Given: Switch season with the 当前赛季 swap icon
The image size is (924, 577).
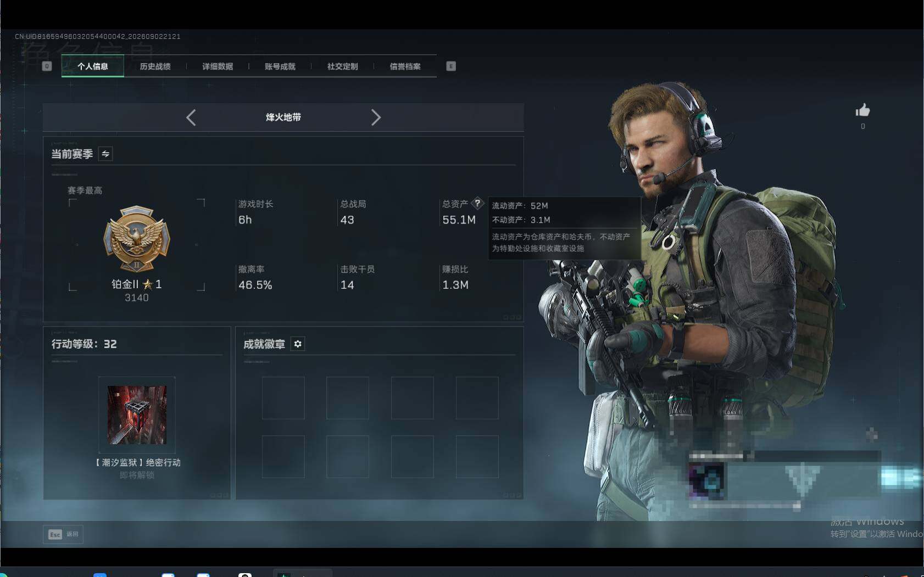Looking at the screenshot, I should point(105,154).
